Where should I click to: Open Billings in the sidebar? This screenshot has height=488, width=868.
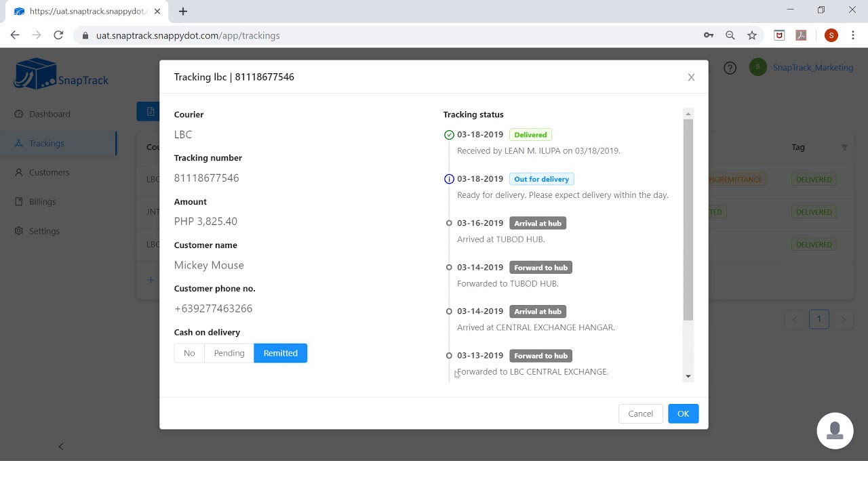pos(43,201)
